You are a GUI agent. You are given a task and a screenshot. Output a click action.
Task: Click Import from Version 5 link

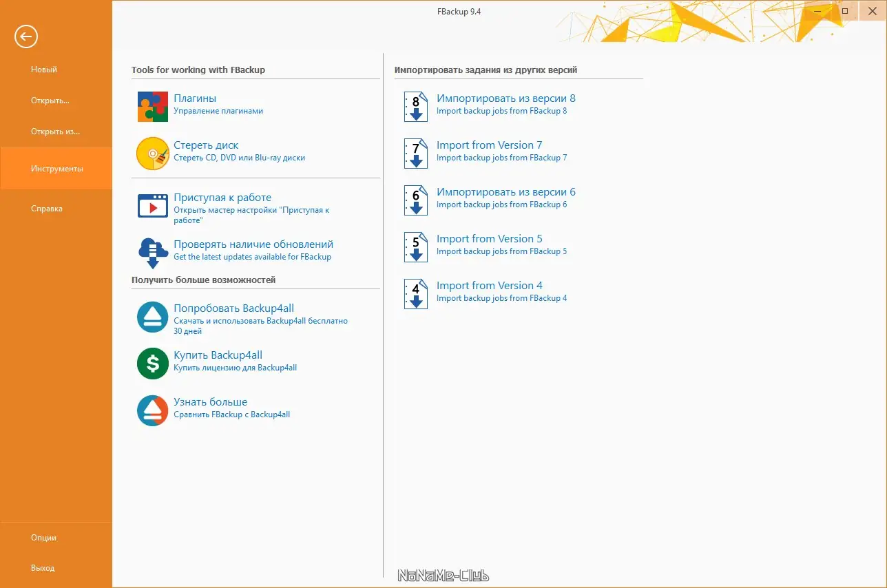[x=490, y=239]
